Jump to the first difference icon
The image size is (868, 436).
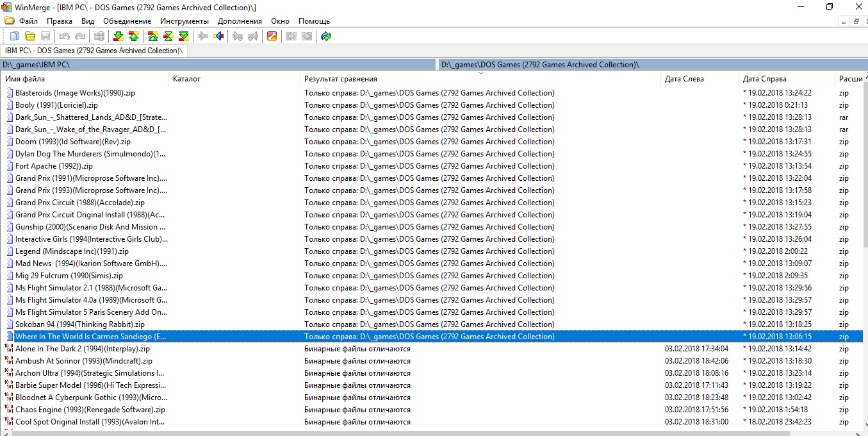point(153,37)
